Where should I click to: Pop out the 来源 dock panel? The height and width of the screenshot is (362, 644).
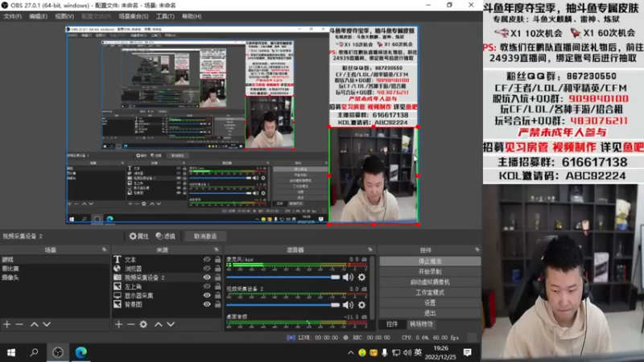point(217,249)
